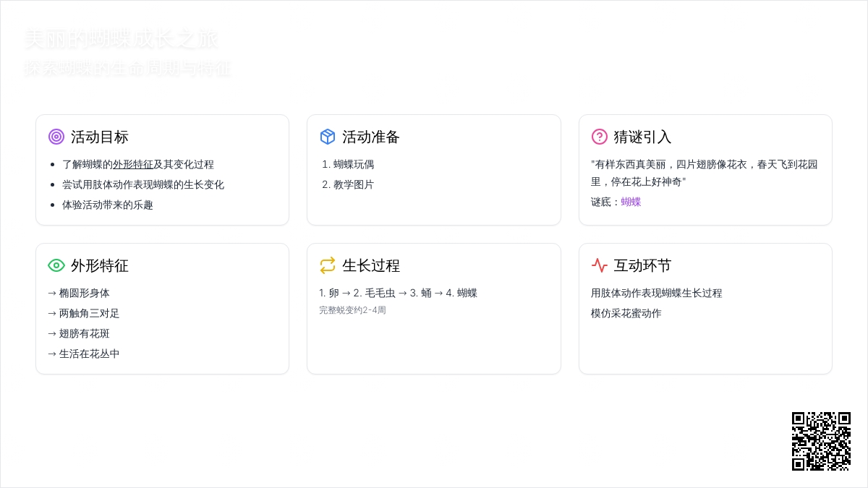Screen dimensions: 868x488
Task: Click the question mark icon beside 猜谜引入
Action: 600,137
